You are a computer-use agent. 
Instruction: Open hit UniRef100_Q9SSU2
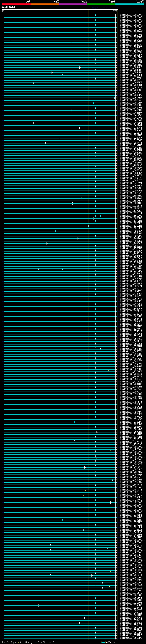click(x=131, y=37)
